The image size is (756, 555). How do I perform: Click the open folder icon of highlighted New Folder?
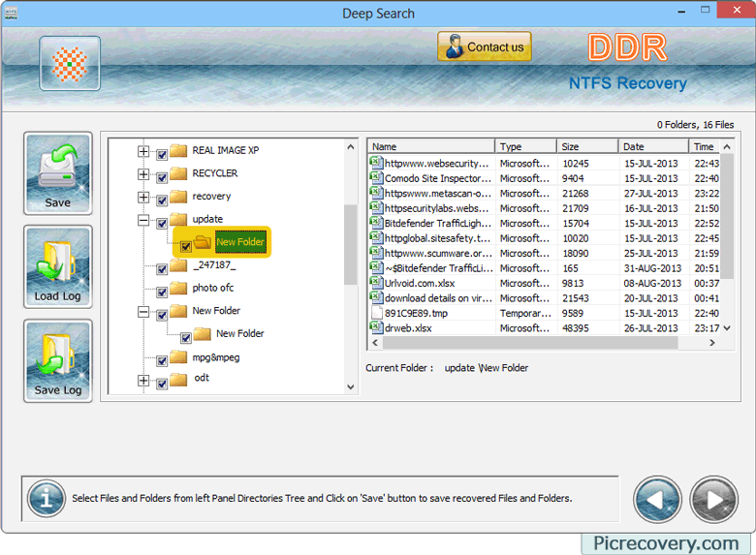203,241
